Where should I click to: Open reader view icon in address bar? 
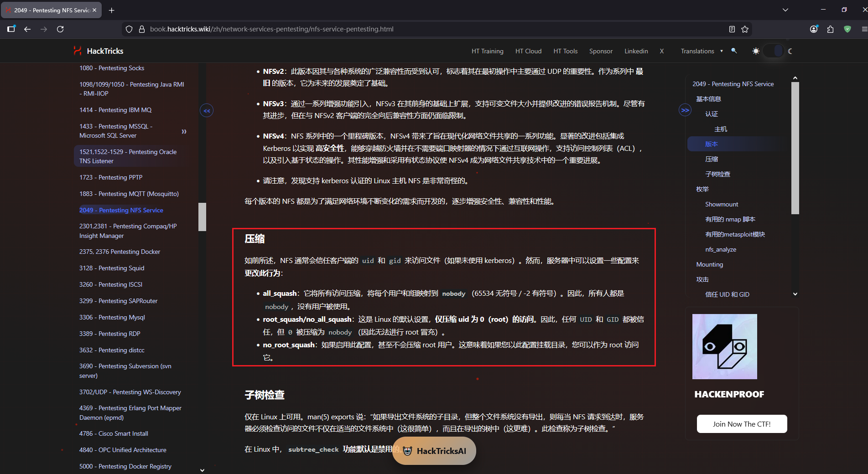click(732, 29)
